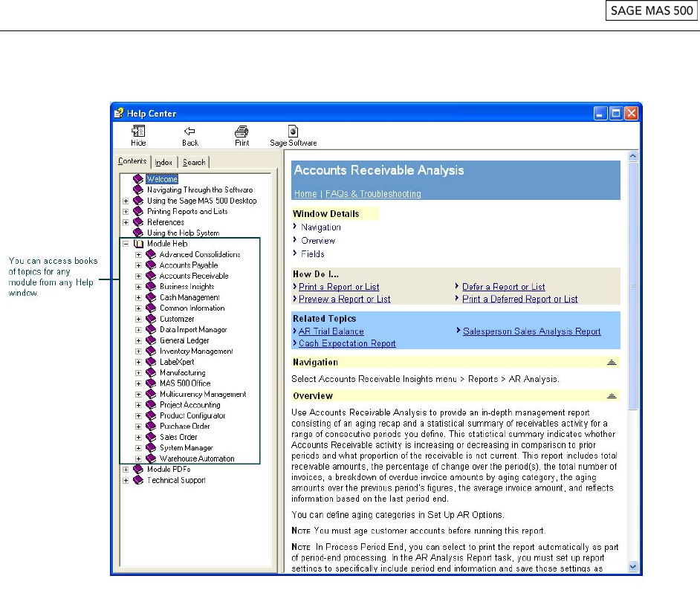The height and width of the screenshot is (596, 700).
Task: Click the Back arrow toolbar icon
Action: click(190, 132)
